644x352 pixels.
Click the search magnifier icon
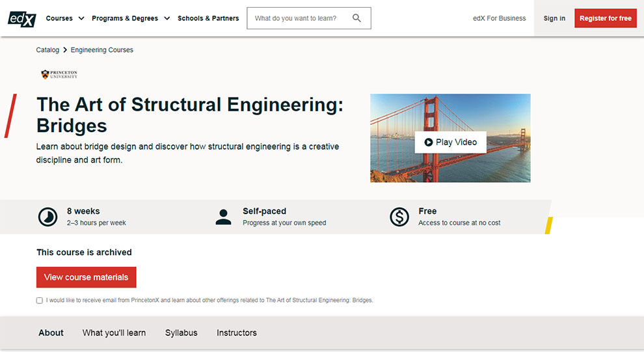point(356,18)
